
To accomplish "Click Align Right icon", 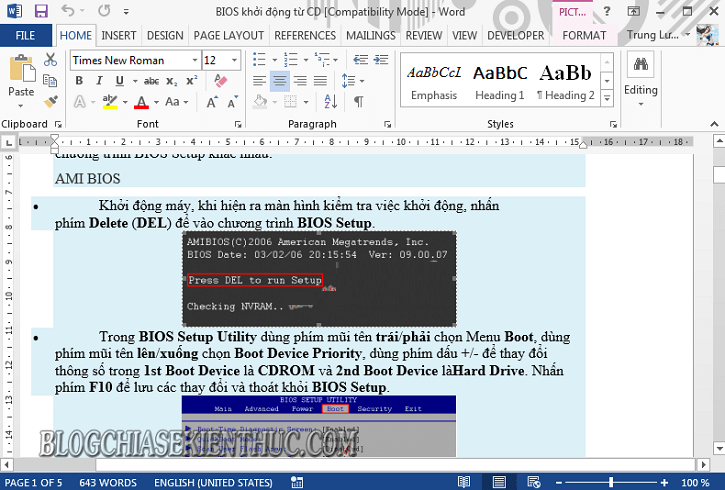I will pos(300,81).
